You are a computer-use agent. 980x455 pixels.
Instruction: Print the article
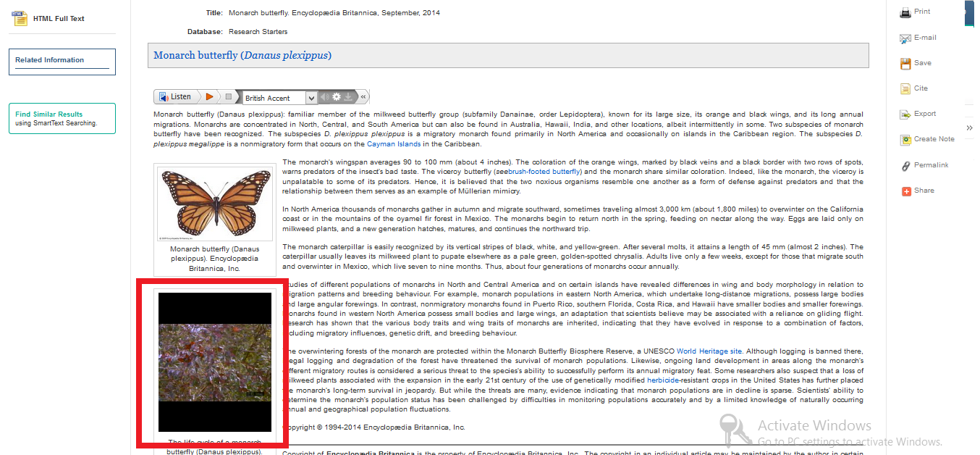coord(916,12)
